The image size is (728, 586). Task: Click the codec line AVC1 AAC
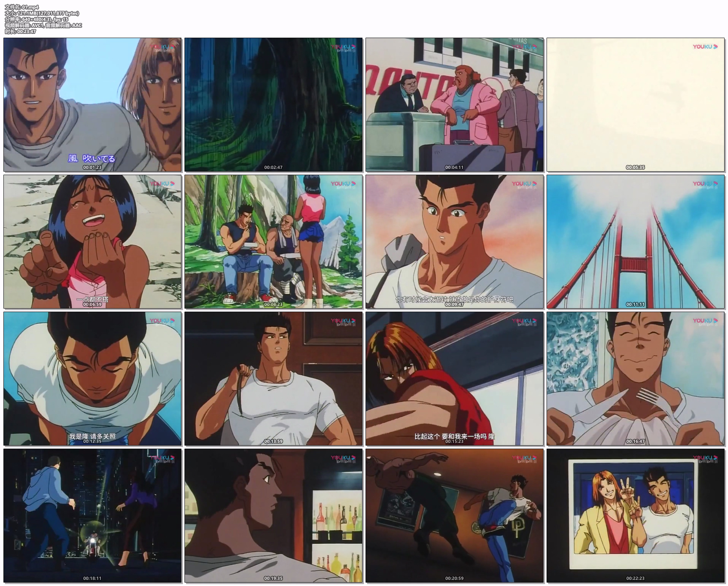point(43,25)
